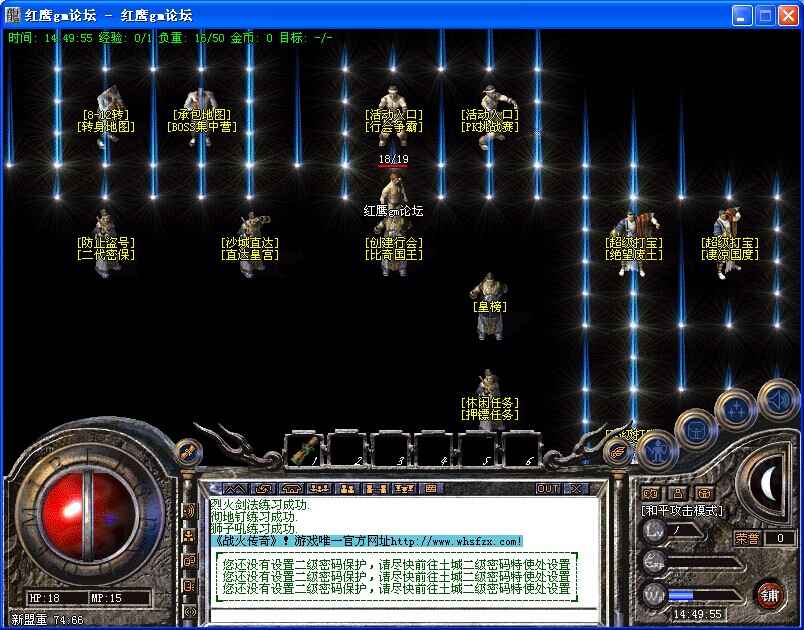
Task: Toggle the speaker icon left of chat
Action: coord(189,511)
